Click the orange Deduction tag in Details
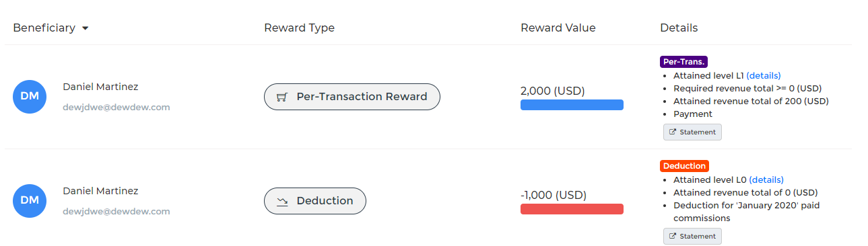 [684, 166]
